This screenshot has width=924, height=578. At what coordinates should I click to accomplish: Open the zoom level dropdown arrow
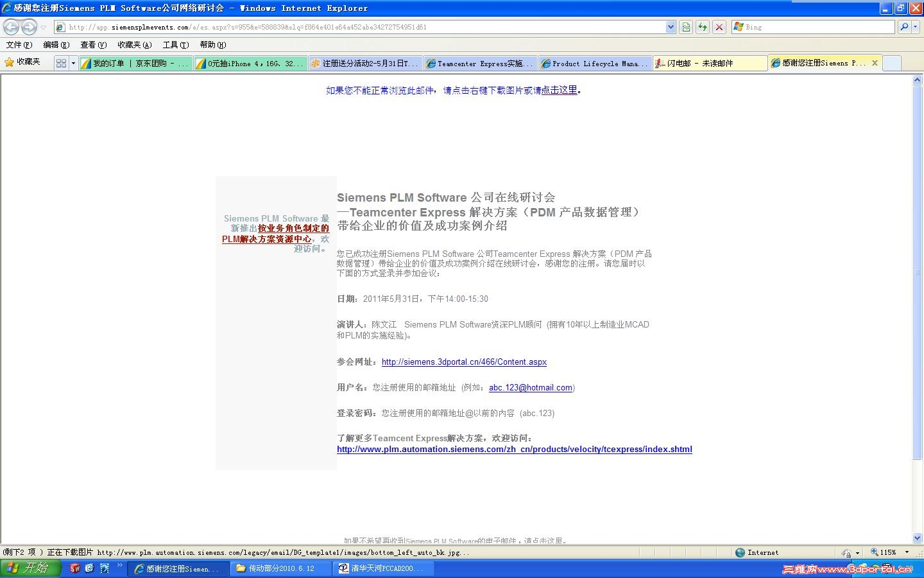pos(907,552)
